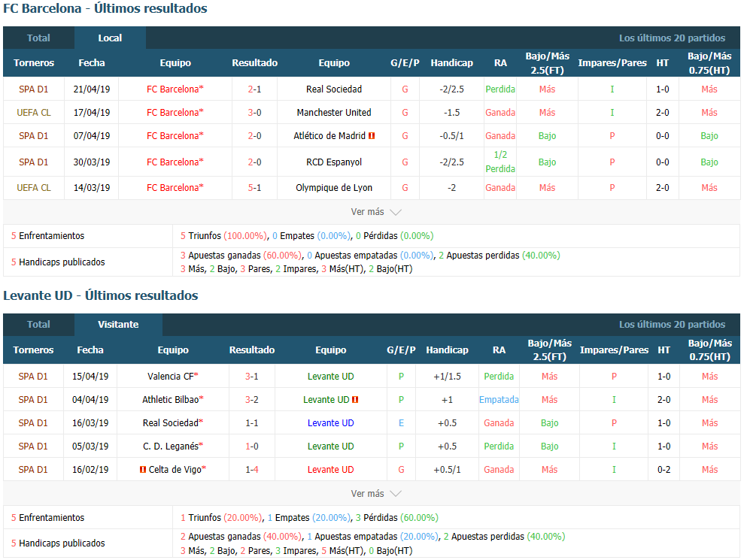
Task: Click the 1-0 result of Leganés match
Action: coord(251,446)
